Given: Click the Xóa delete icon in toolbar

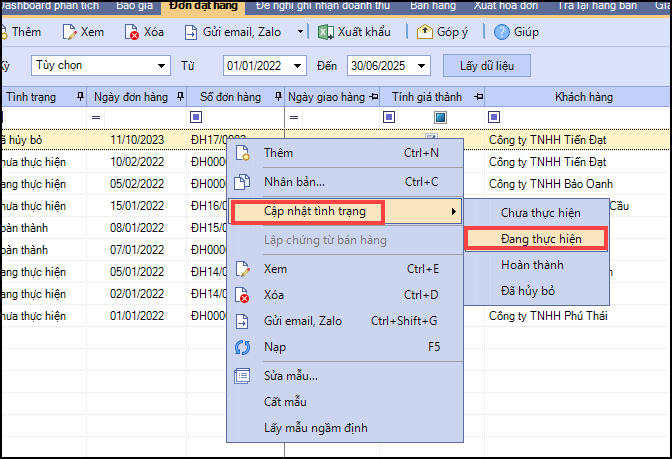Looking at the screenshot, I should point(132,32).
